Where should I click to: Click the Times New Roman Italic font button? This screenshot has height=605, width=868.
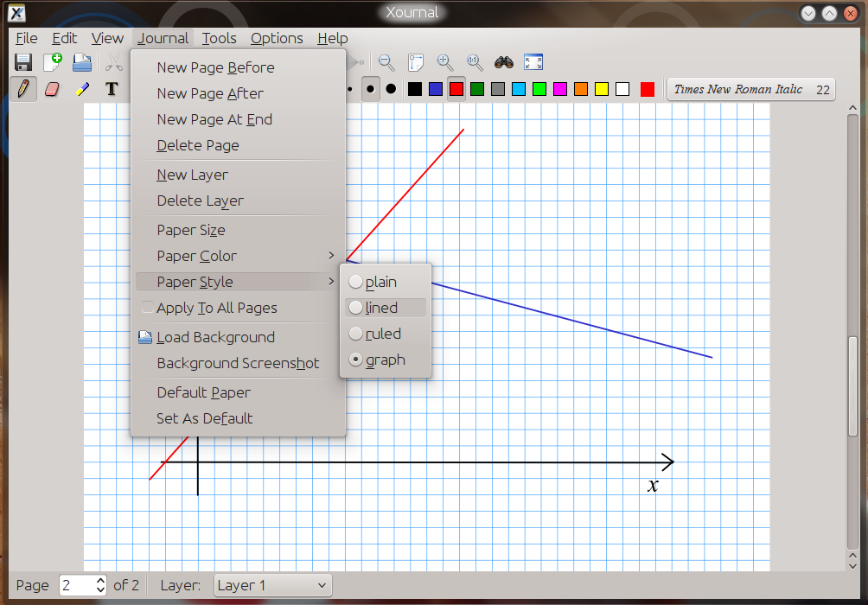pos(751,89)
